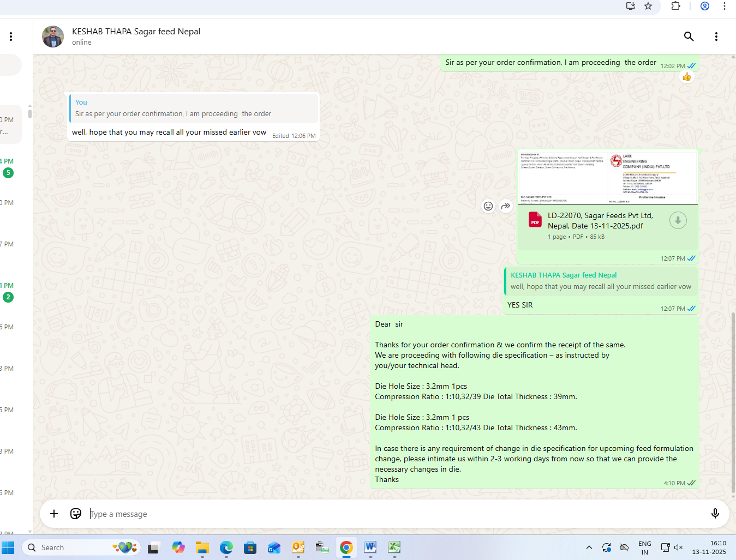
Task: Open contact info for KESHAB THAPA Sagar feed Nepal
Action: tap(136, 32)
